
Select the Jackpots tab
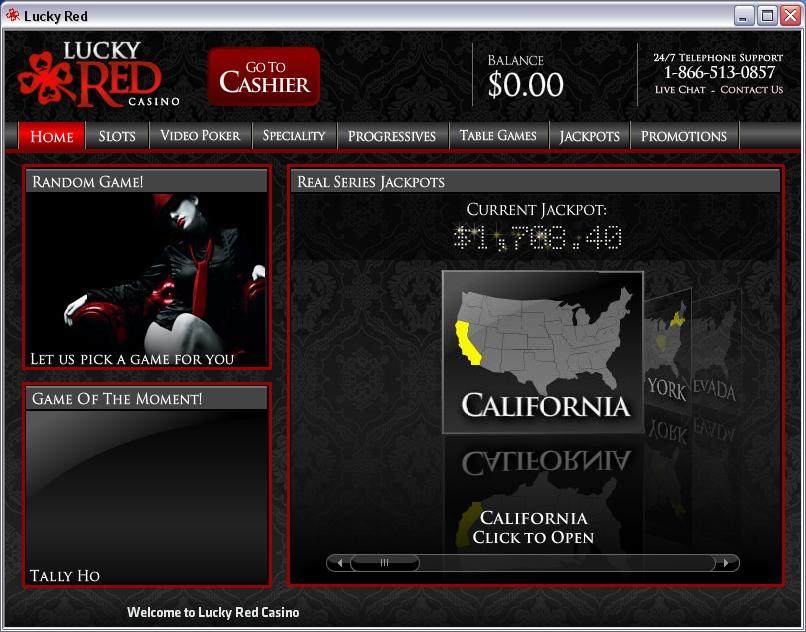coord(589,136)
